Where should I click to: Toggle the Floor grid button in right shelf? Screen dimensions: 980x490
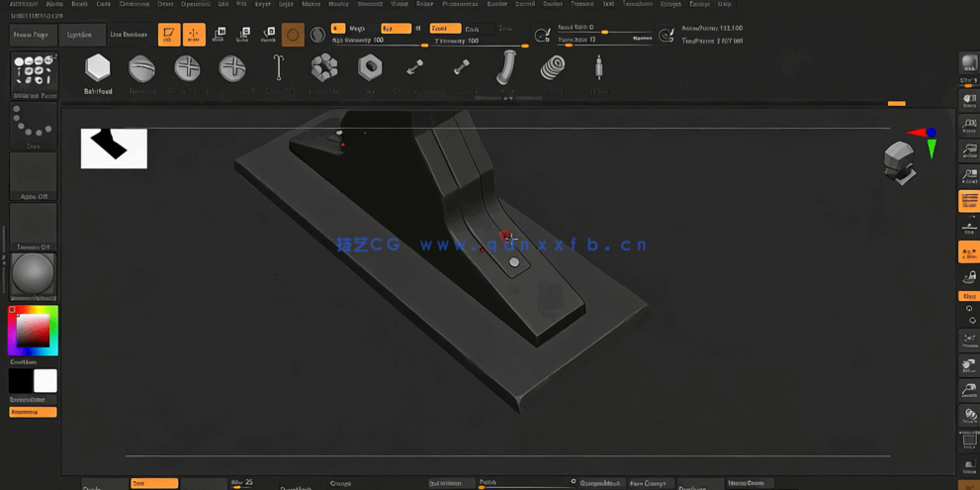pyautogui.click(x=969, y=227)
